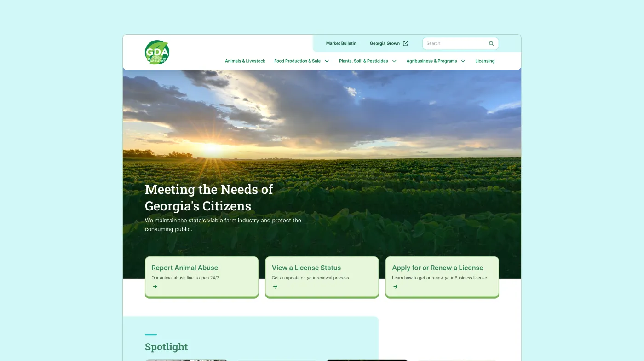This screenshot has width=644, height=361.
Task: Click into the Search input field
Action: point(455,43)
